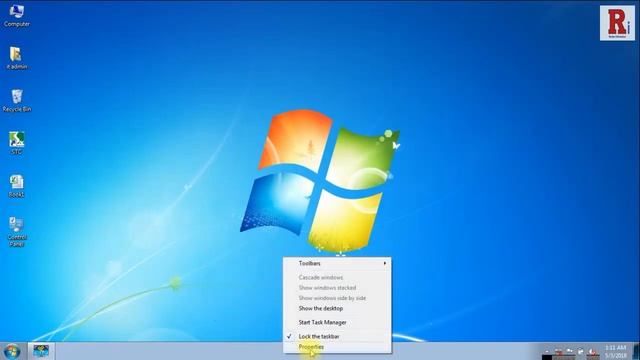Open the Windows Start menu orb
Viewport: 640px width, 360px height.
[x=12, y=351]
